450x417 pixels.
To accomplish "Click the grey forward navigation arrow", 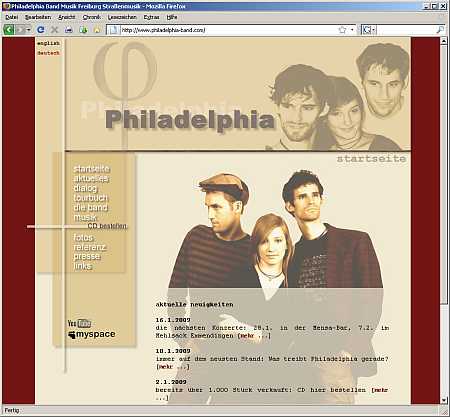I will tap(20, 30).
